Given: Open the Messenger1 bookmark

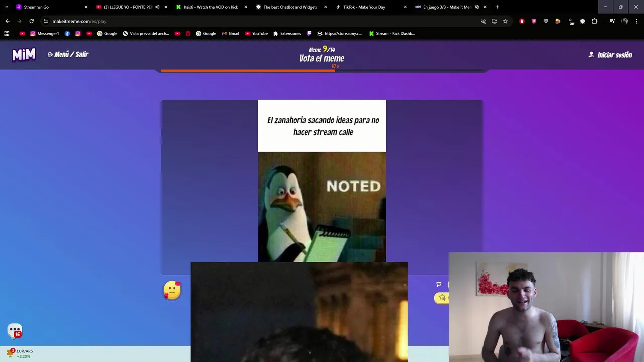Looking at the screenshot, I should click(44, 34).
